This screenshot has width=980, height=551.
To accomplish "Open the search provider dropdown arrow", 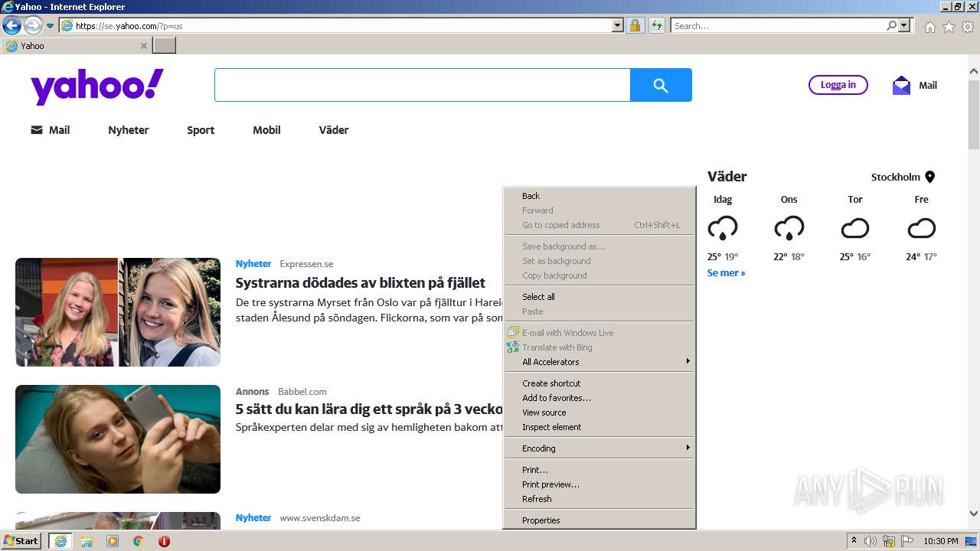I will point(904,25).
